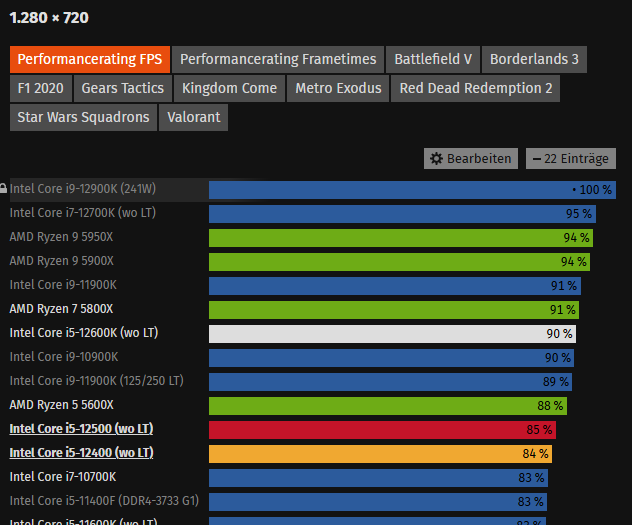This screenshot has height=525, width=632.
Task: Select AMD Ryzen 9 5950X label
Action: tap(61, 237)
